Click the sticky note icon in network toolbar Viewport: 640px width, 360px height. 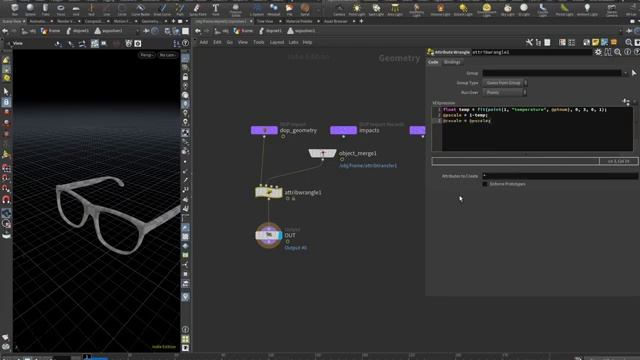pyautogui.click(x=596, y=42)
